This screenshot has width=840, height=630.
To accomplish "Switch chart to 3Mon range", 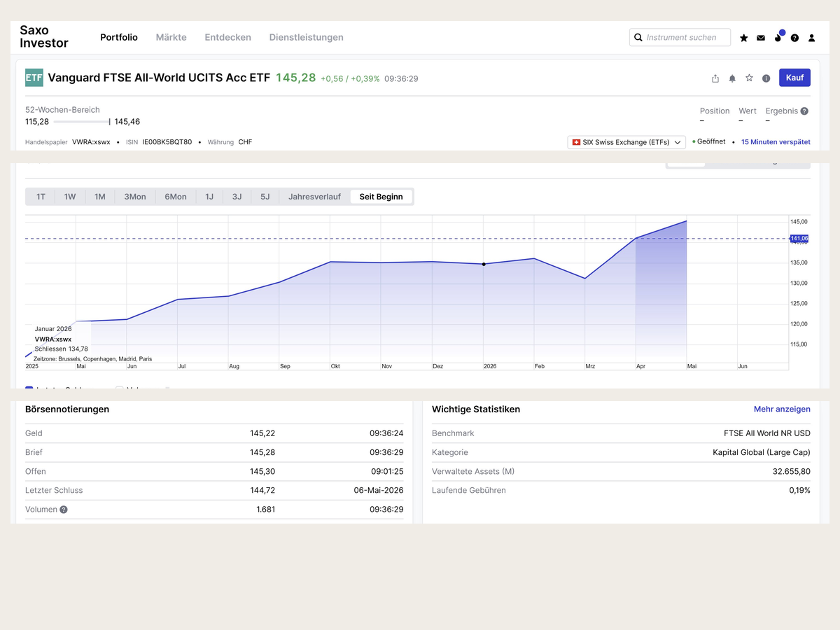I will [135, 197].
